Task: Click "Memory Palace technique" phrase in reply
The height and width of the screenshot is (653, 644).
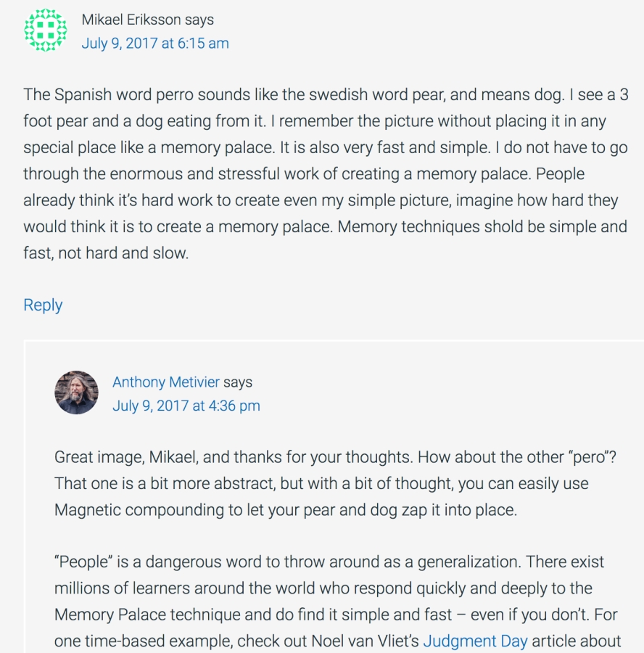Action: coord(147,615)
